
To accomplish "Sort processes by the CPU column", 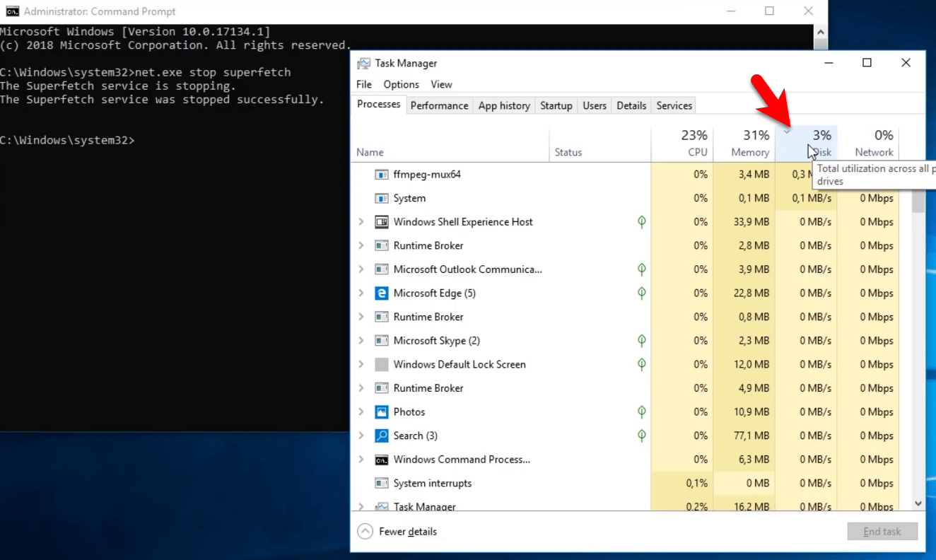I will 682,144.
